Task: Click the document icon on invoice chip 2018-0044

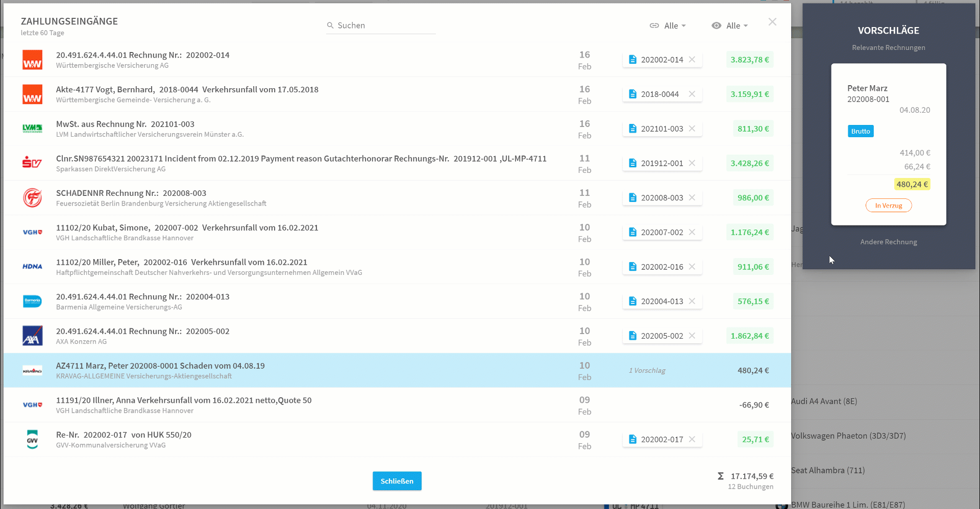Action: coord(633,94)
